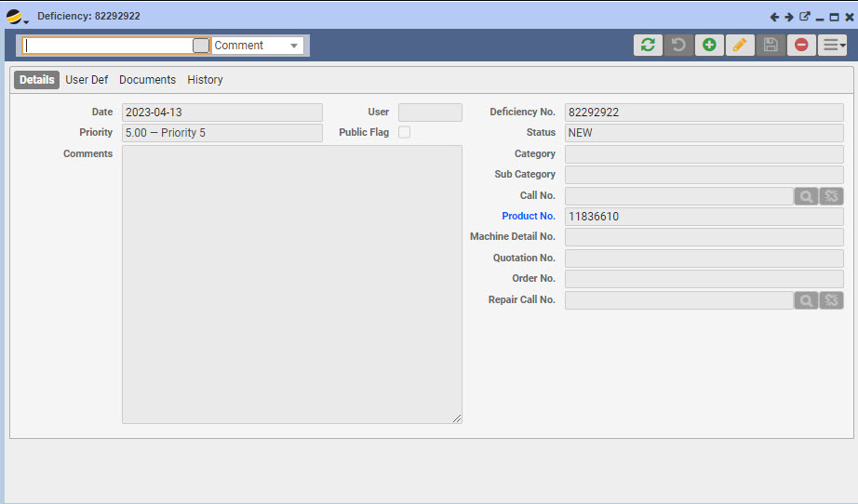
Task: Click the red minus delete icon
Action: [x=801, y=45]
